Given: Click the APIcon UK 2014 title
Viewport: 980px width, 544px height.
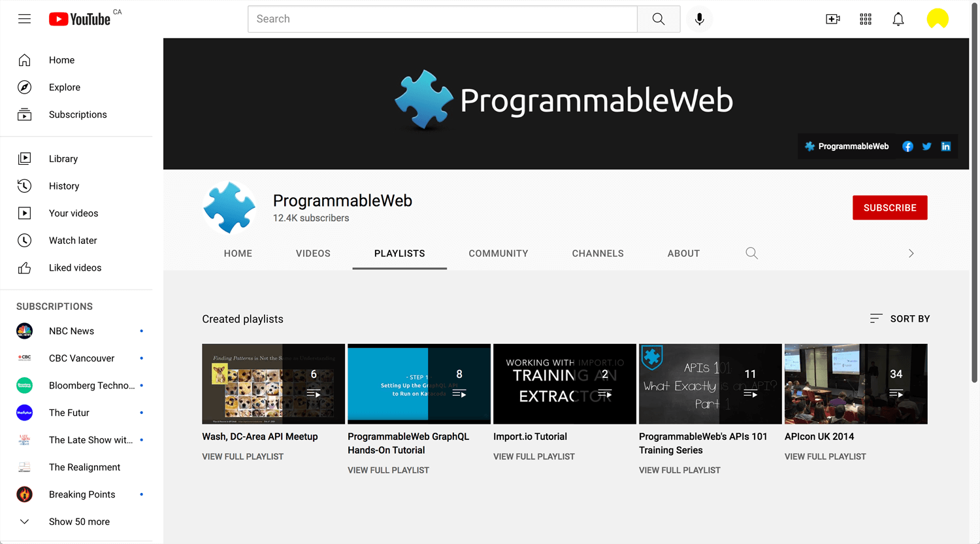Looking at the screenshot, I should pyautogui.click(x=819, y=437).
